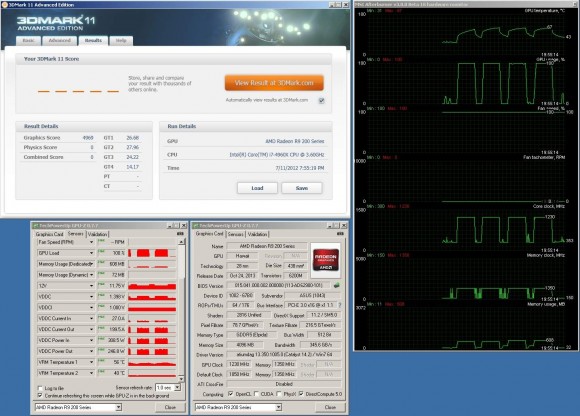This screenshot has width=580, height=416.
Task: Click the 12V red history graph
Action: pos(152,286)
